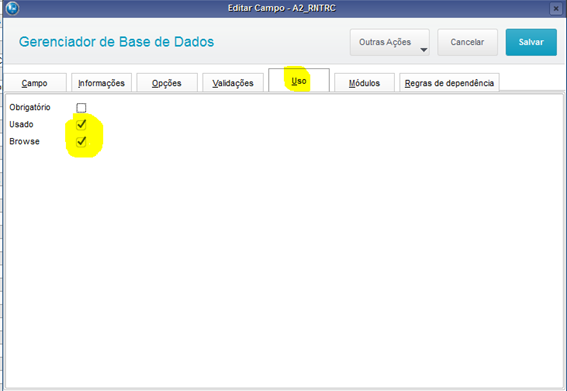Open the Regras de dependência tab
The image size is (567, 391).
449,83
